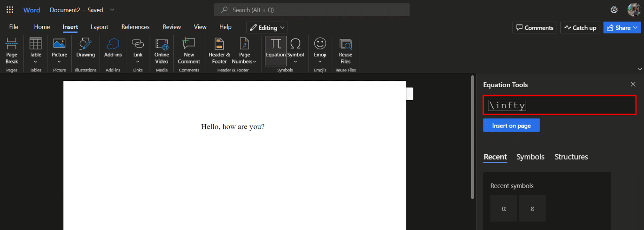Switch to Structures tab in Equation Tools

(x=571, y=157)
